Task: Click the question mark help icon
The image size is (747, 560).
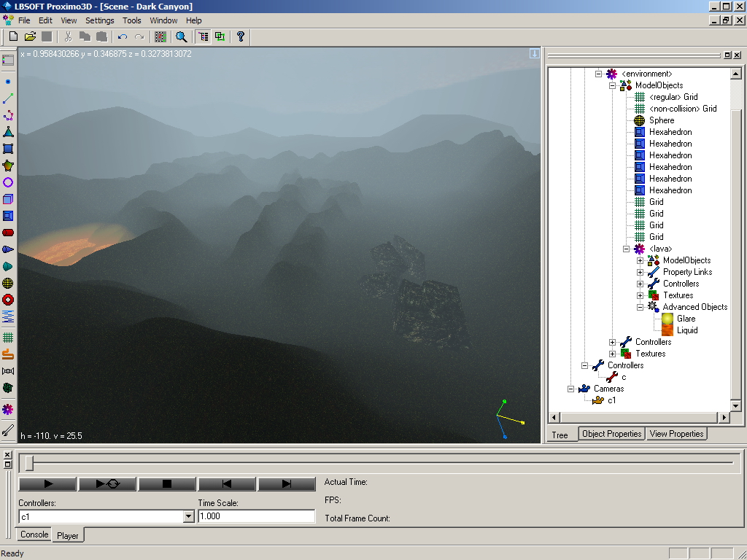Action: [240, 36]
